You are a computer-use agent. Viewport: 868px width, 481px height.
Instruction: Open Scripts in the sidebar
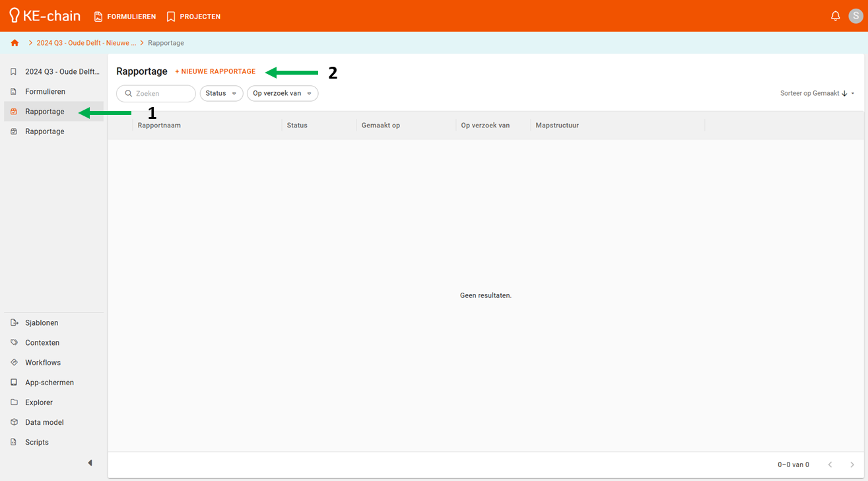[37, 442]
